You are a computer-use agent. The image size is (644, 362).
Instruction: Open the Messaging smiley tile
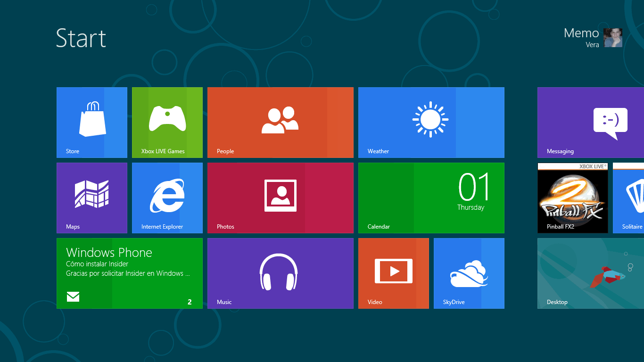[591, 122]
